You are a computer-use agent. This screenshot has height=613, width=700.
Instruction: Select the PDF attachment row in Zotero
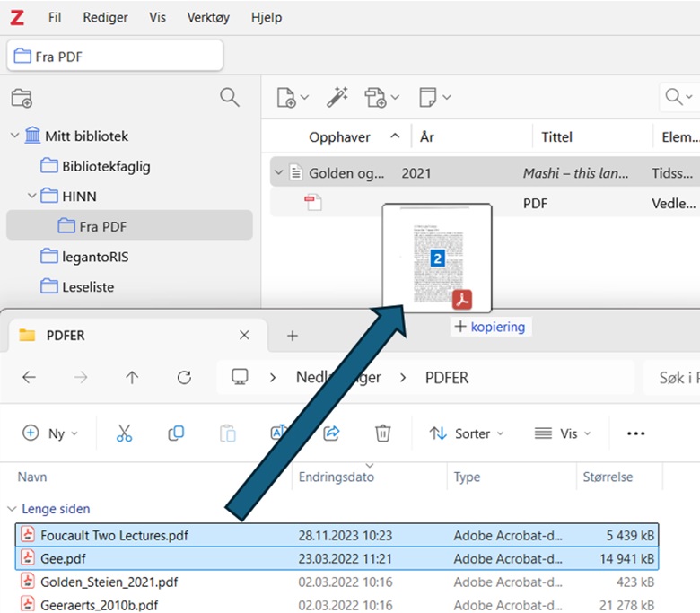click(485, 203)
